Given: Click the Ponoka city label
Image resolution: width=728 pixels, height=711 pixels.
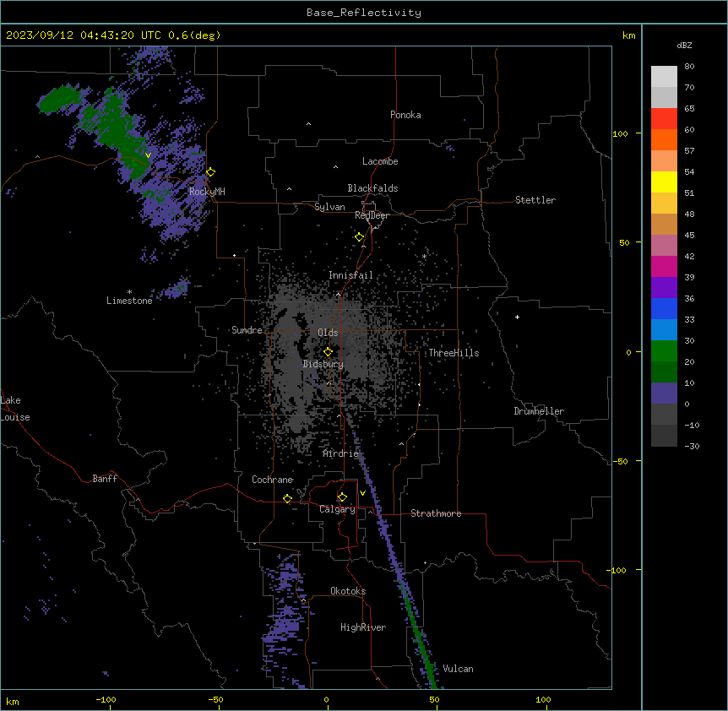Looking at the screenshot, I should click(405, 115).
